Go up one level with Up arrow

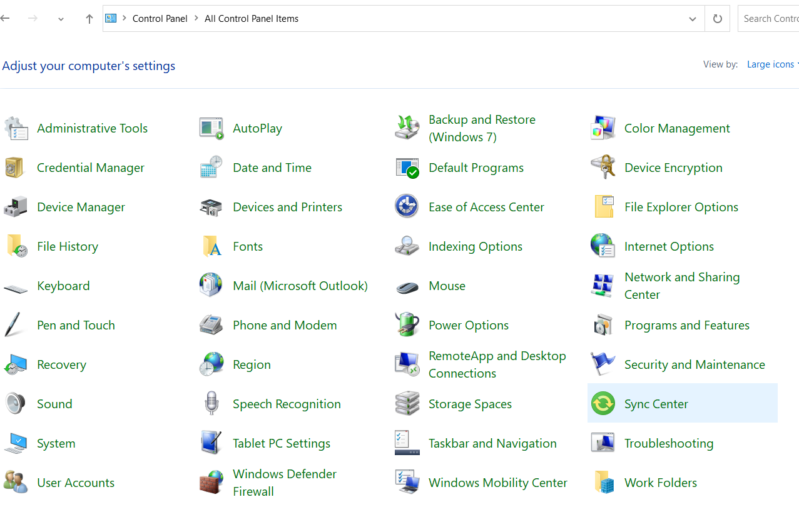[x=89, y=19]
